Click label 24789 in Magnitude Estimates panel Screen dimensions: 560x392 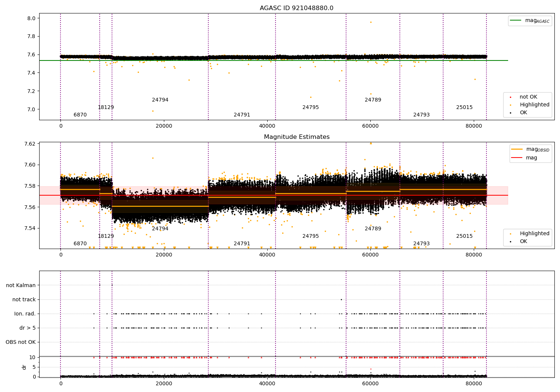tap(373, 229)
